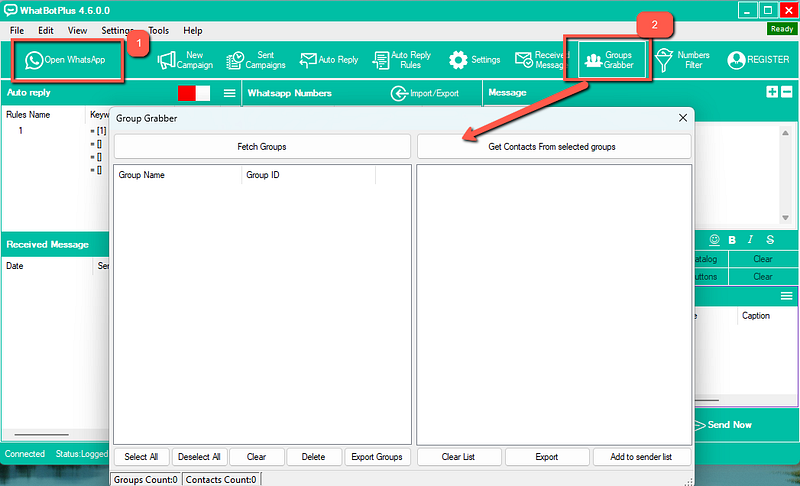
Task: Toggle the Auto reply on/off switch
Action: coord(194,93)
